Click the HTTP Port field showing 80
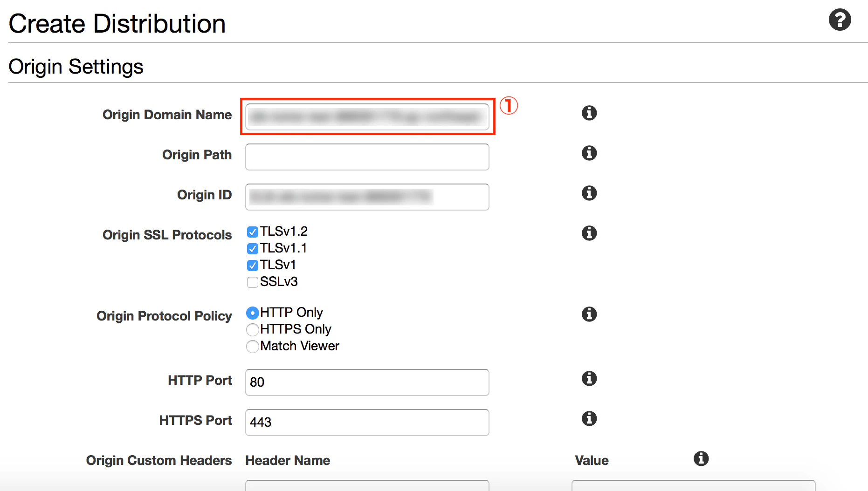The image size is (868, 491). pos(367,382)
